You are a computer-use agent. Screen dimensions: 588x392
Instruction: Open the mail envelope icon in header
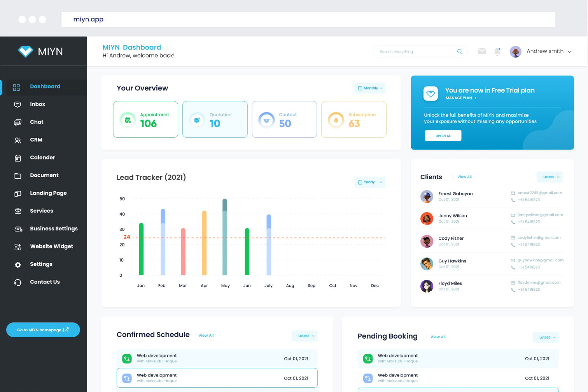(482, 51)
